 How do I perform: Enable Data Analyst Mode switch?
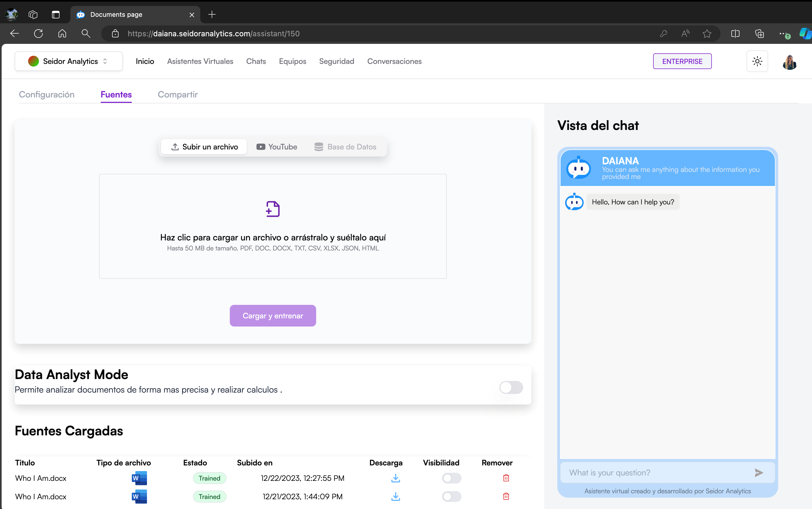tap(511, 387)
